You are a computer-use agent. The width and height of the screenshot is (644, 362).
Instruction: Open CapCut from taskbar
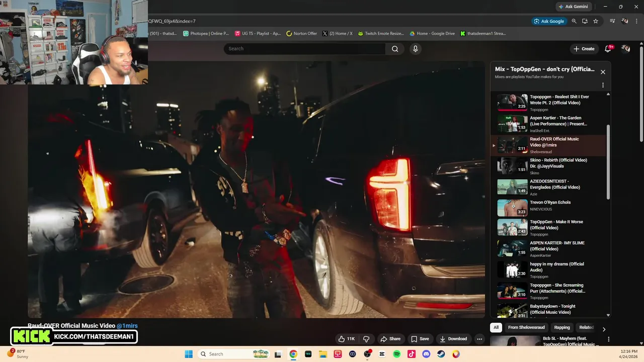[x=382, y=354]
